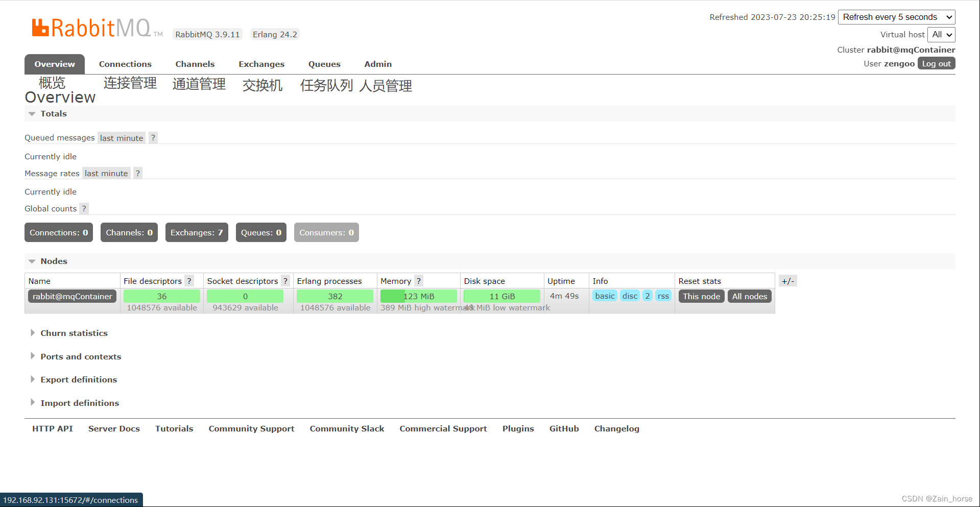Log out of user zengoo
Image resolution: width=980 pixels, height=507 pixels.
937,63
